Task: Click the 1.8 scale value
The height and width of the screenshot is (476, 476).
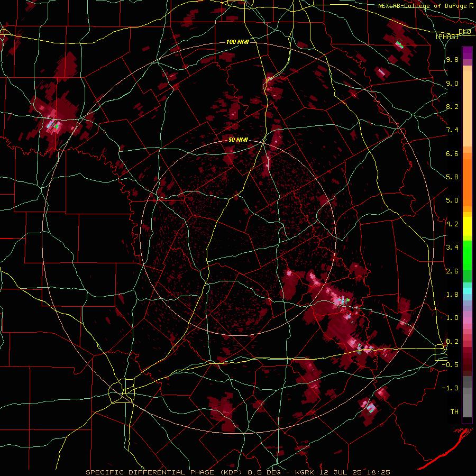Action: (x=452, y=295)
